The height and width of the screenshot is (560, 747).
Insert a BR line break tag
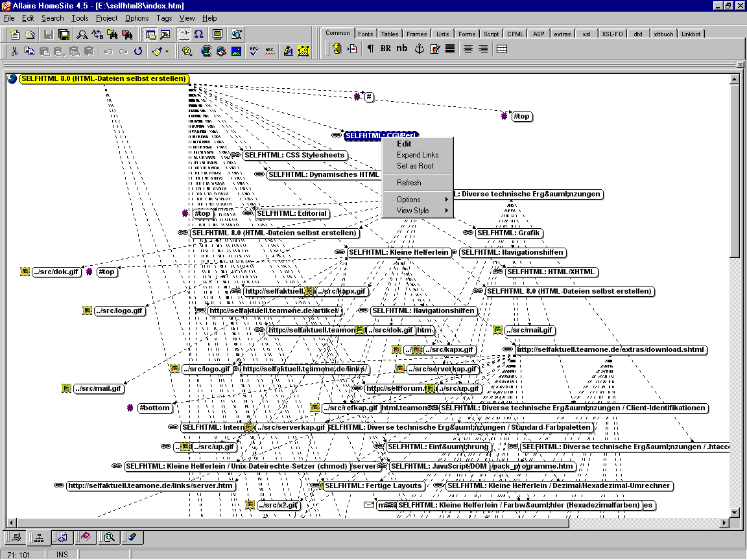386,49
